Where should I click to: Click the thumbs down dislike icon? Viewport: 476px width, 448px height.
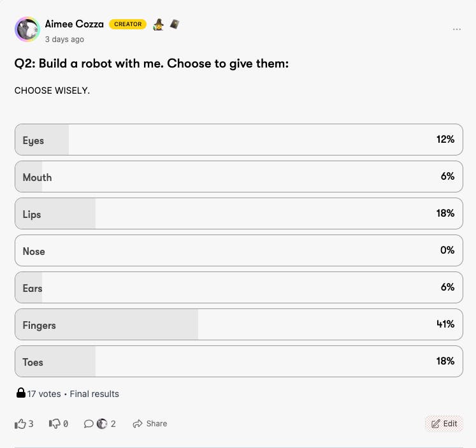(55, 424)
